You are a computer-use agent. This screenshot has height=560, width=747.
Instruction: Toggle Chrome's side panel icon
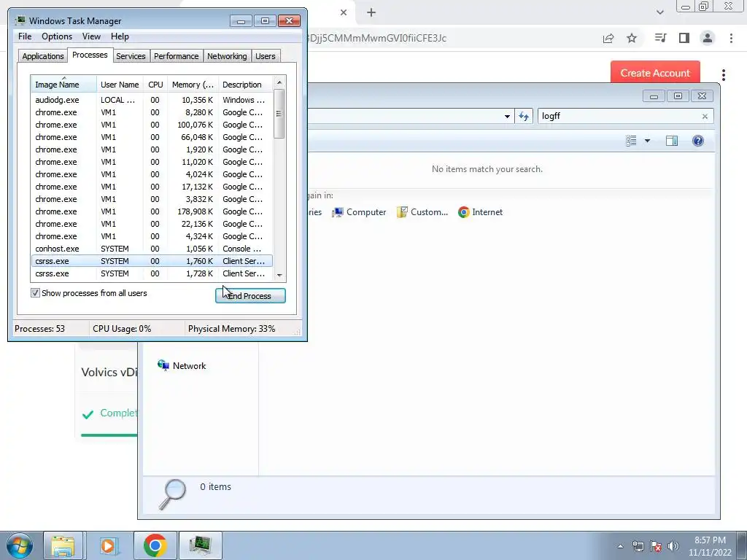point(684,38)
